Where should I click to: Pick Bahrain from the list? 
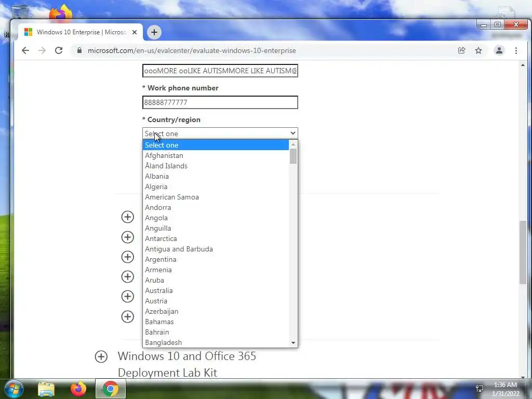point(216,332)
